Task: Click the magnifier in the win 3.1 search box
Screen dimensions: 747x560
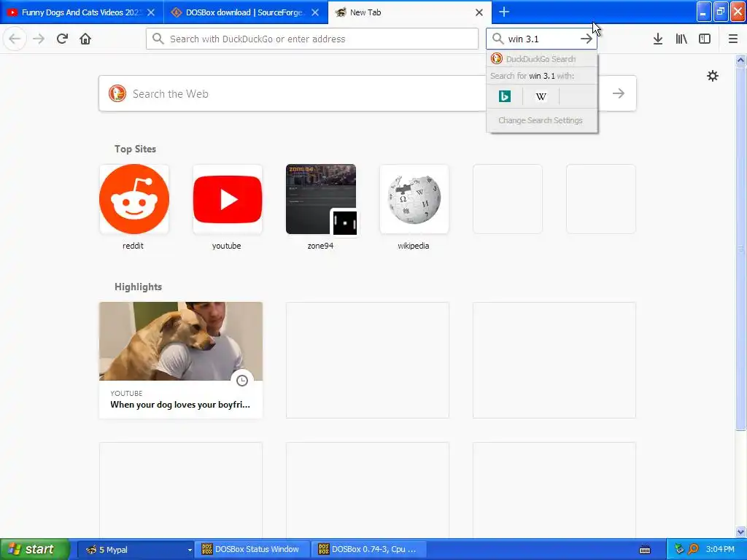Action: coord(498,39)
